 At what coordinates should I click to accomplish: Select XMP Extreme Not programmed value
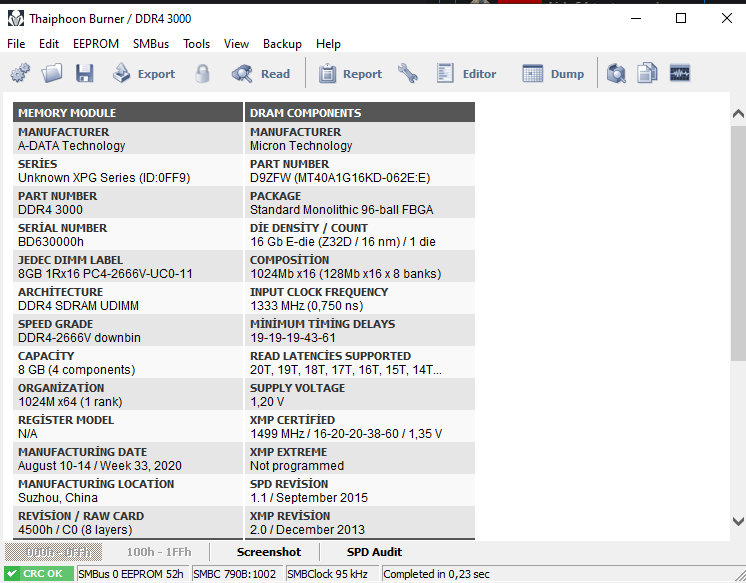pos(297,465)
